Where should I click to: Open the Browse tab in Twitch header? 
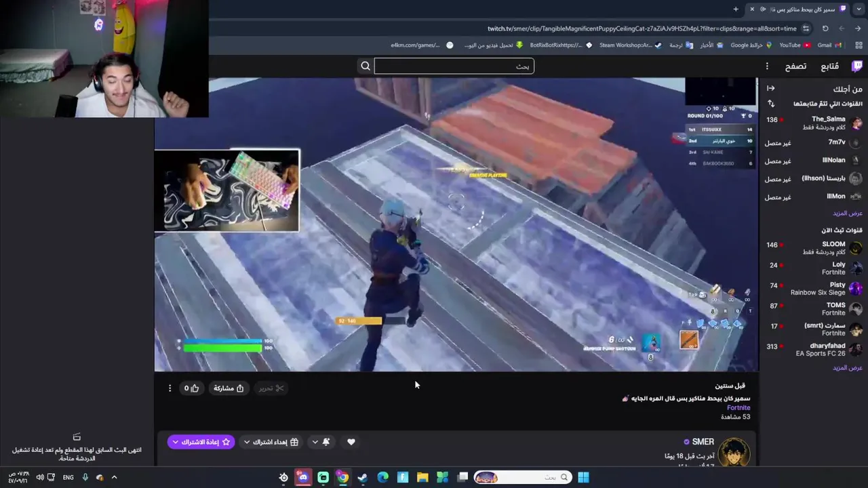click(795, 66)
